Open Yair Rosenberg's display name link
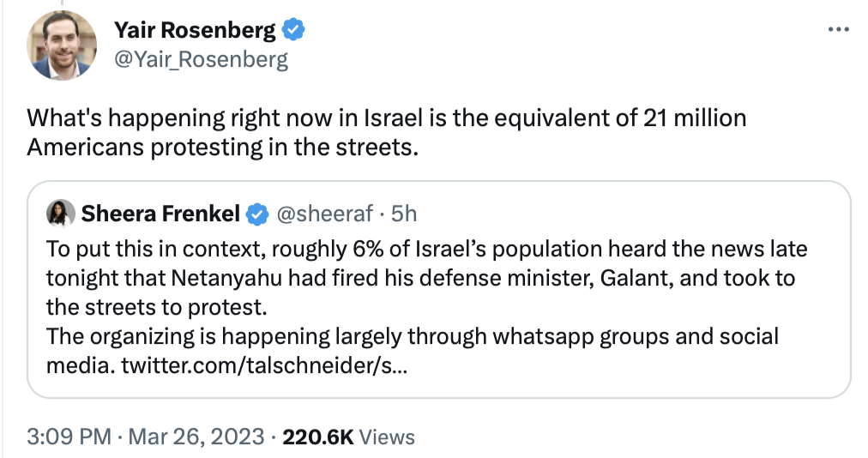868x458 pixels. pos(195,31)
